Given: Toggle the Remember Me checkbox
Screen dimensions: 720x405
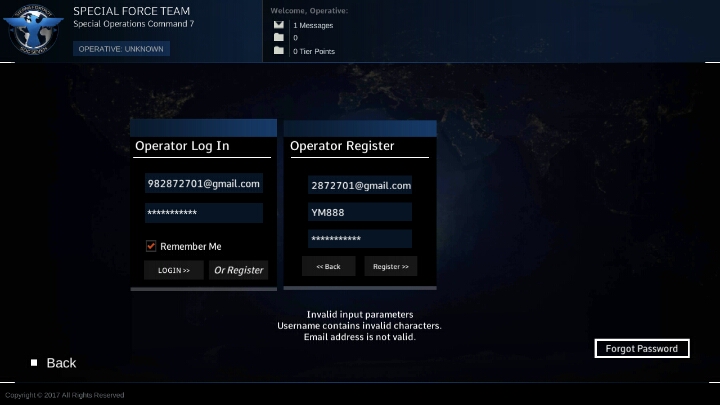Looking at the screenshot, I should point(152,246).
